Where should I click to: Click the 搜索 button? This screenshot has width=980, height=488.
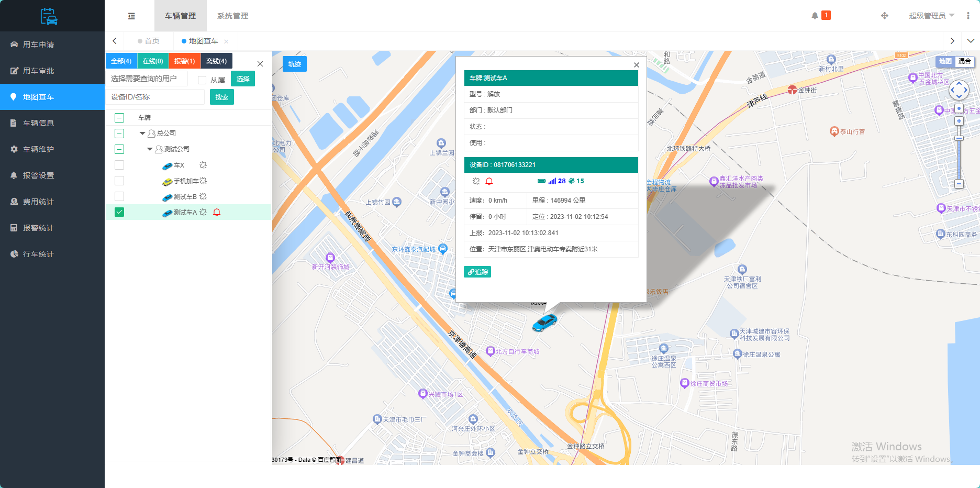[222, 97]
